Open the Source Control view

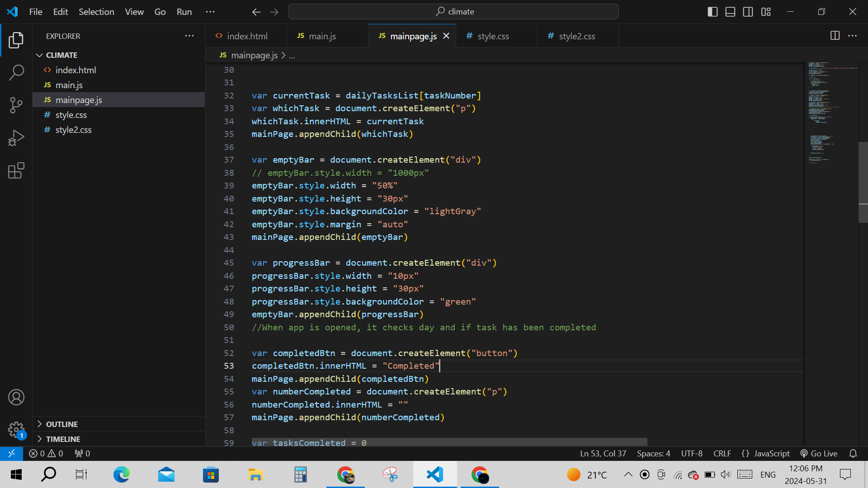[x=16, y=105]
